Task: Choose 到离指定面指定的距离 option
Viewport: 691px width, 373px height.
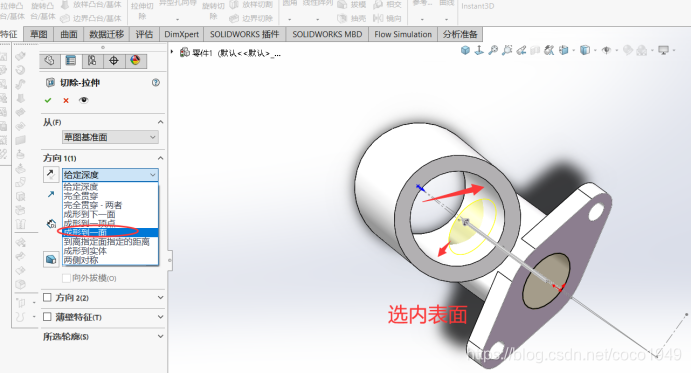Action: coord(110,242)
